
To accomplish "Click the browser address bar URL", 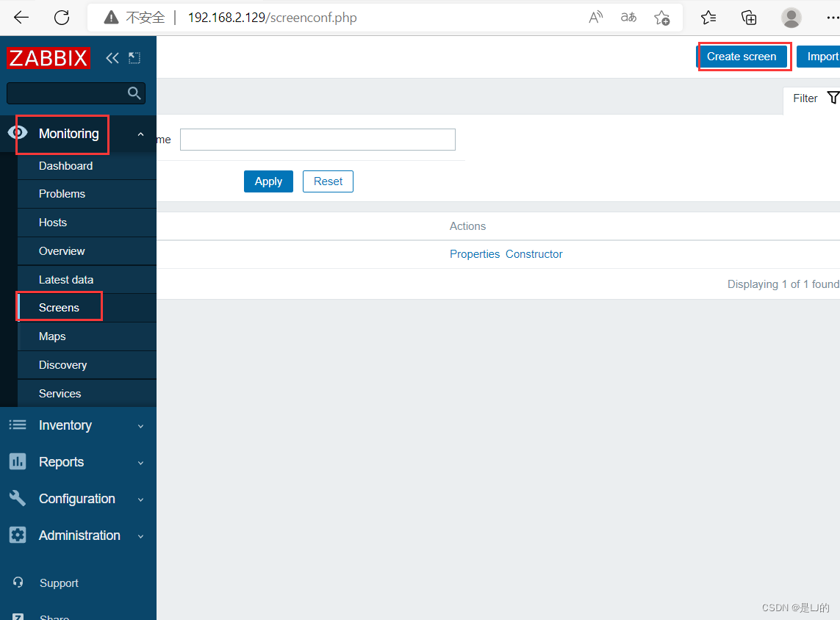I will tap(272, 18).
